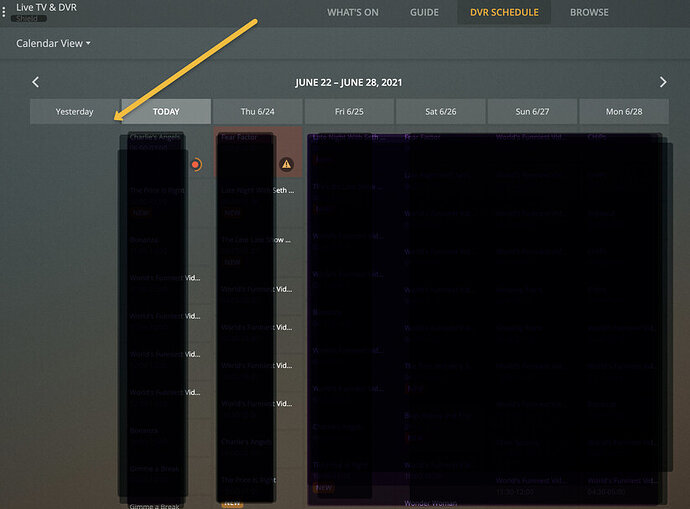Select the Sat 6/26 day header

[x=440, y=112]
